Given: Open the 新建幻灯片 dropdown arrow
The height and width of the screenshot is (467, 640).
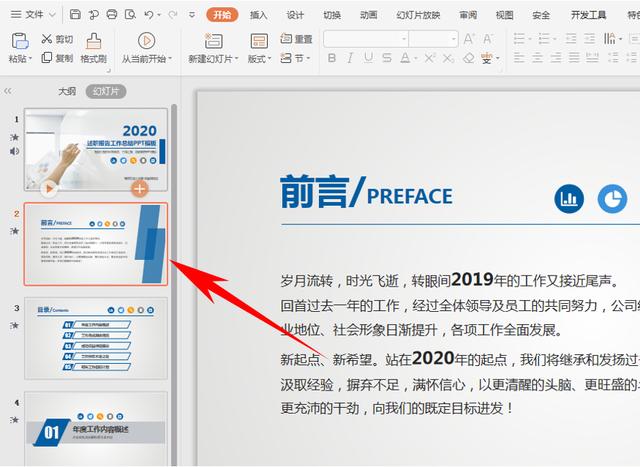Looking at the screenshot, I should click(236, 59).
